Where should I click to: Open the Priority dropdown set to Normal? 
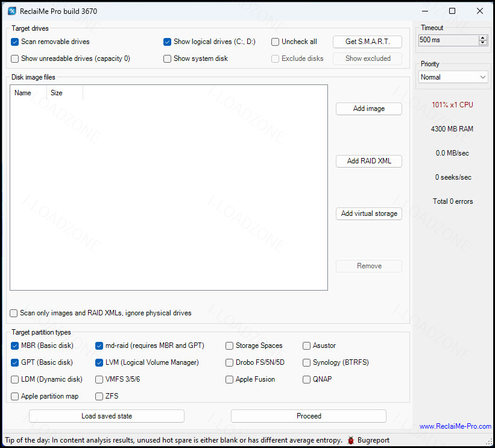coord(453,77)
